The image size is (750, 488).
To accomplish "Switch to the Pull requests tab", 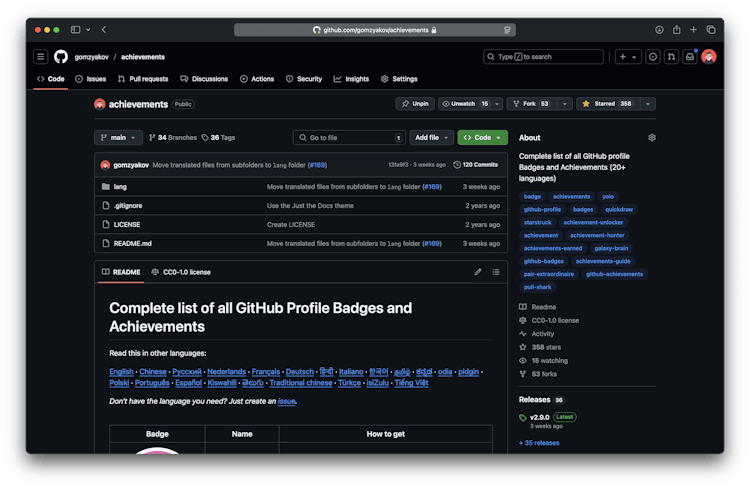I will (143, 79).
